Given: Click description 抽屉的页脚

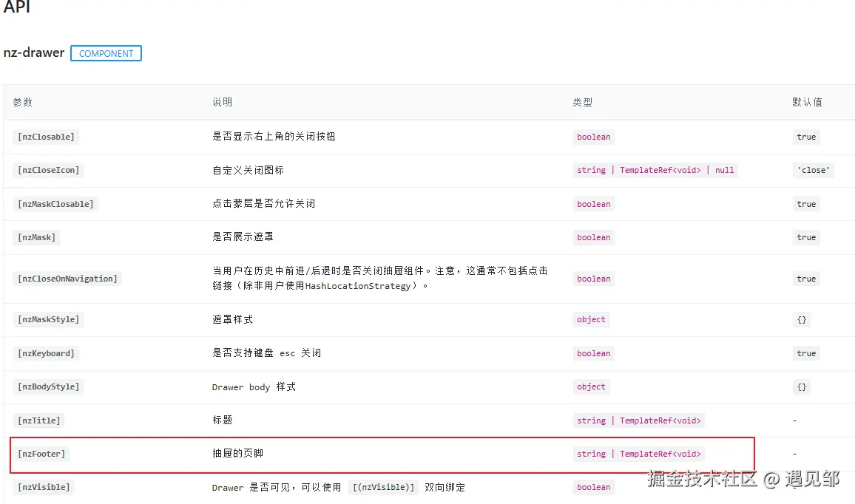Looking at the screenshot, I should (237, 453).
